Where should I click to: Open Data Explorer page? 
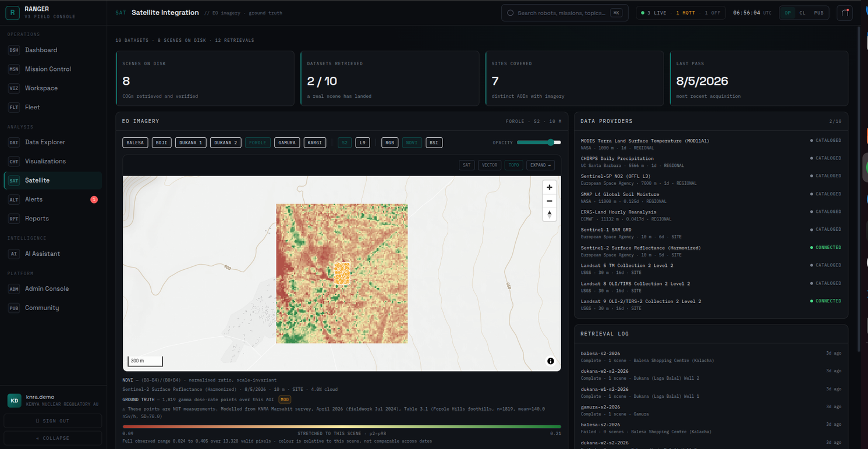pos(52,142)
